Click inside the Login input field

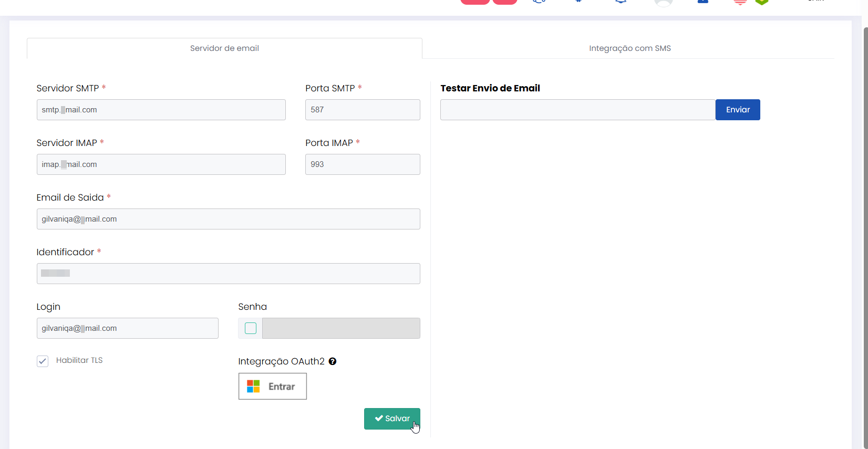(x=127, y=328)
